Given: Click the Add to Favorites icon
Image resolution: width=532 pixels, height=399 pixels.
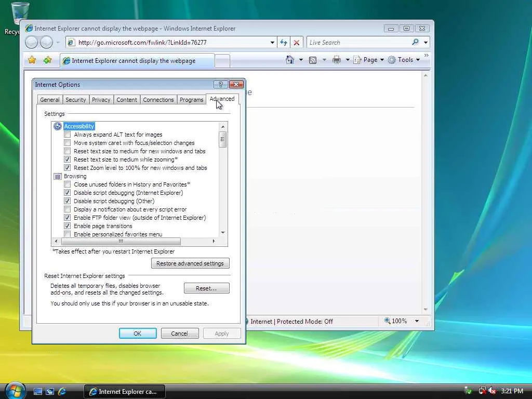Looking at the screenshot, I should coord(47,60).
